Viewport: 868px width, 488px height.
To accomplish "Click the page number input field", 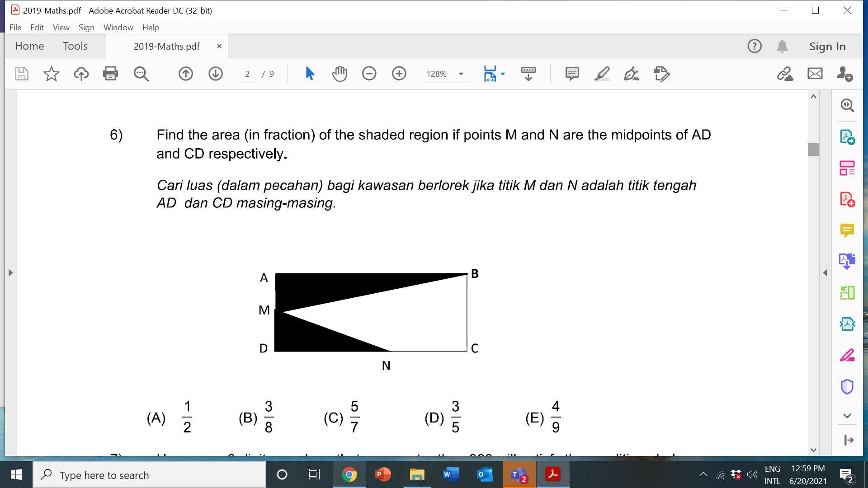I will (x=247, y=74).
